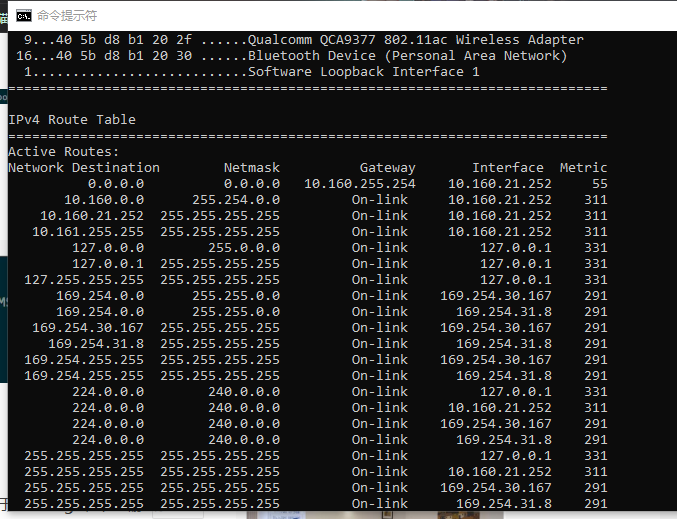Click netmask 255.0.0.0
The image size is (677, 519).
244,248
